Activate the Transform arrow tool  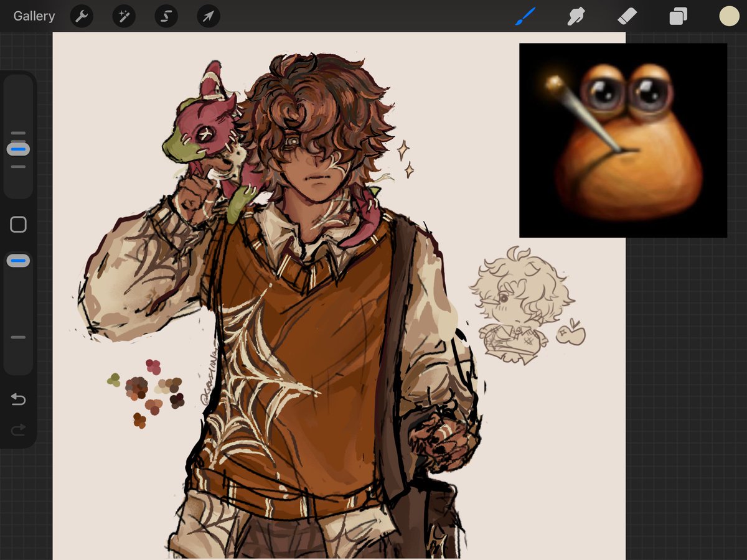click(209, 16)
